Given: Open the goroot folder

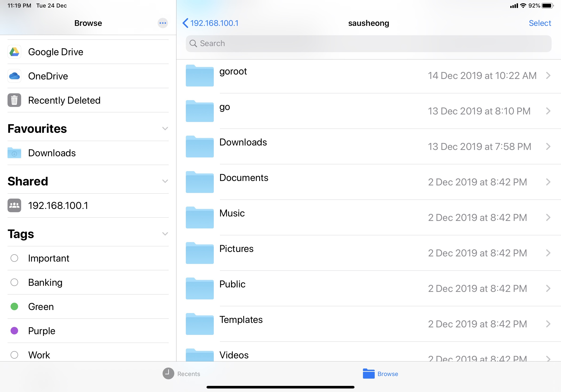Looking at the screenshot, I should [x=368, y=75].
